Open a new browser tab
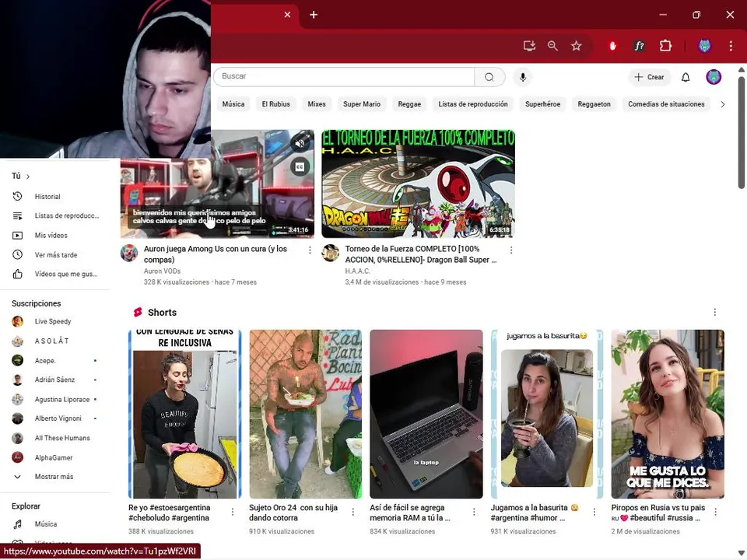The height and width of the screenshot is (560, 747). tap(314, 15)
